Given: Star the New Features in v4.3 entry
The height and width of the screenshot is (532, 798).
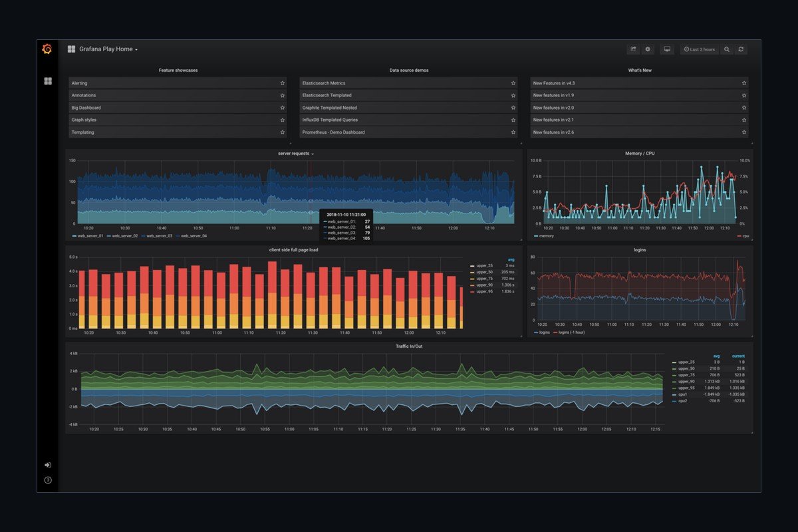Looking at the screenshot, I should point(744,83).
